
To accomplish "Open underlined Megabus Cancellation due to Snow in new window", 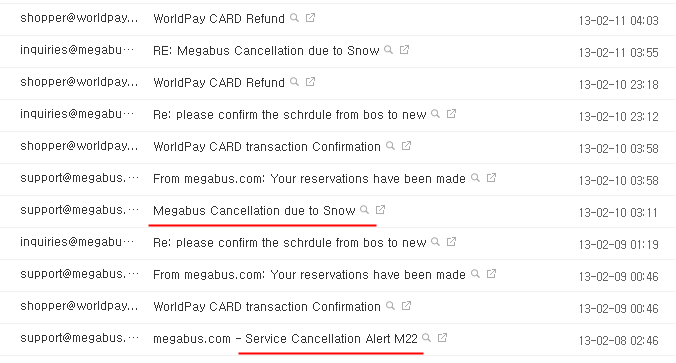I will click(x=380, y=210).
